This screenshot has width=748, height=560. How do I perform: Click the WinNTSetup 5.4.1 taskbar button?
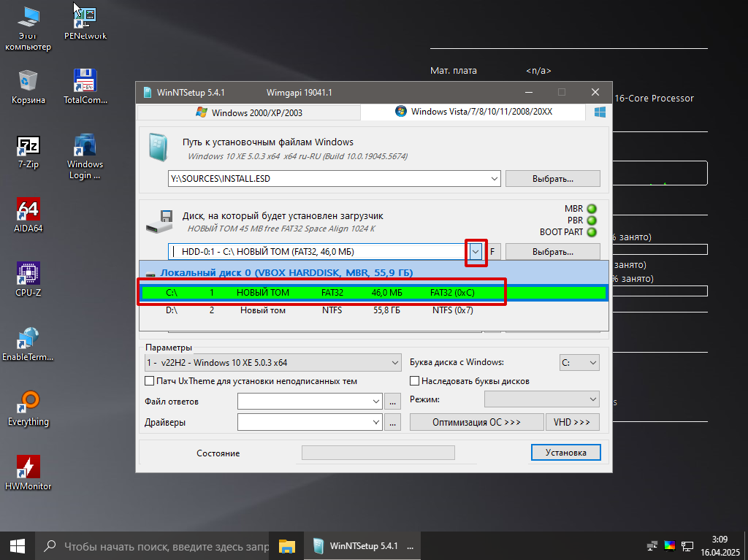click(362, 546)
